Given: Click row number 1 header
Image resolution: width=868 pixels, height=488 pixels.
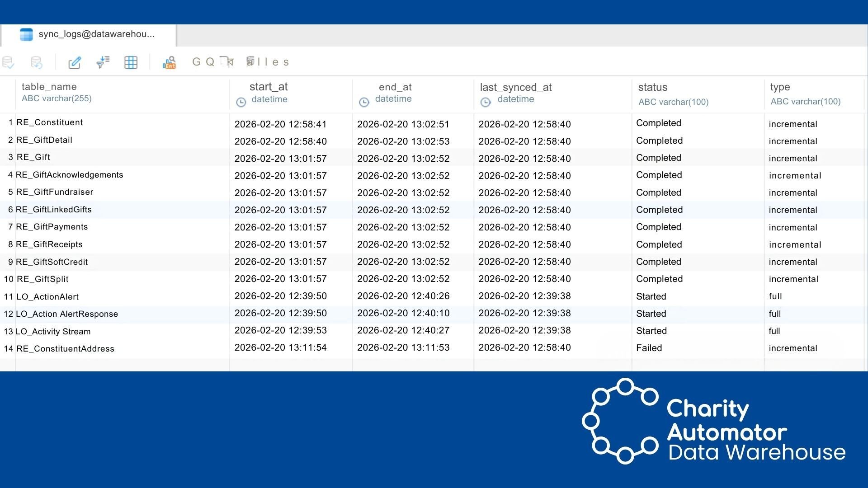Looking at the screenshot, I should click(x=10, y=122).
